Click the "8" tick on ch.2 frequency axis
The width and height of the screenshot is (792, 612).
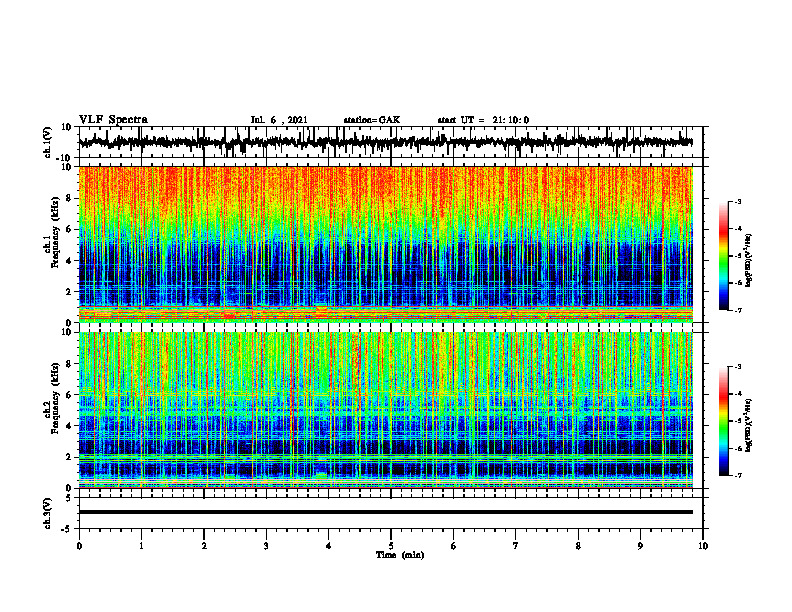click(x=69, y=364)
